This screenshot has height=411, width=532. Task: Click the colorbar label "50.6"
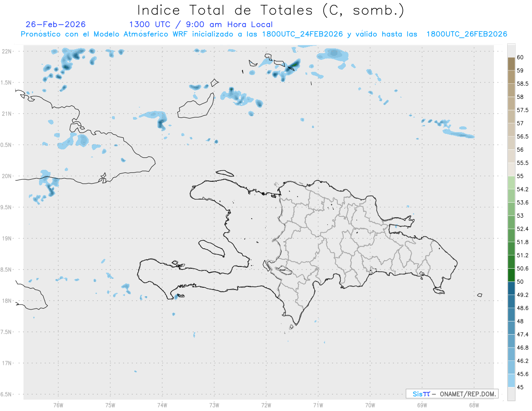(x=523, y=268)
